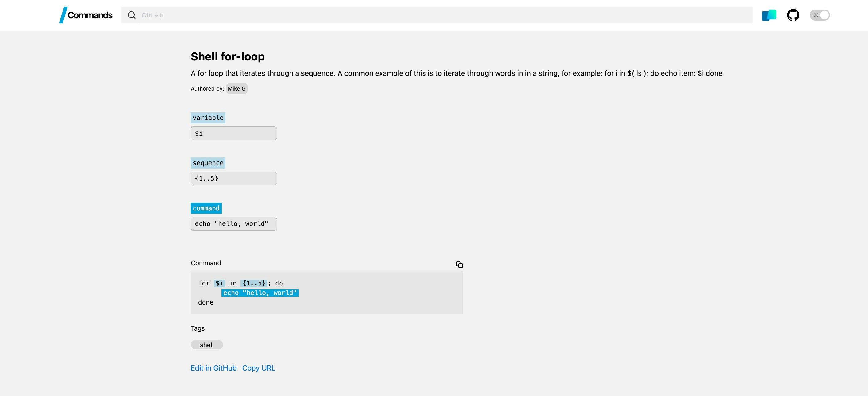Screen dimensions: 868x396
Task: Click the highlighted $i token in the command block
Action: click(x=219, y=283)
